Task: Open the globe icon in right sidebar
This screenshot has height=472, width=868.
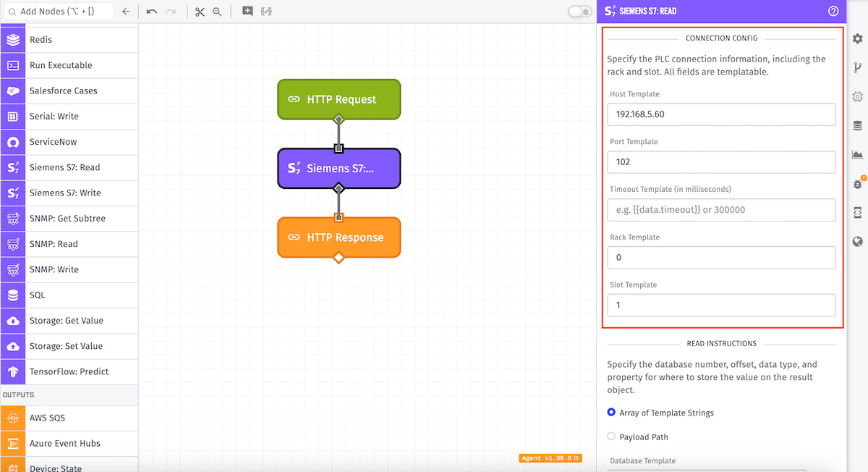Action: (857, 241)
